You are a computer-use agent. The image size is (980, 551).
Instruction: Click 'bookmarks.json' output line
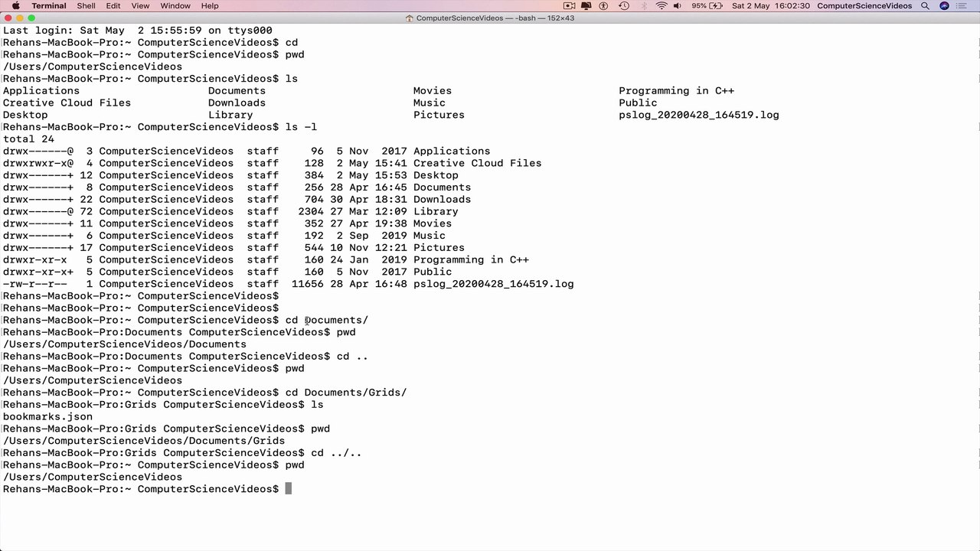pos(47,417)
